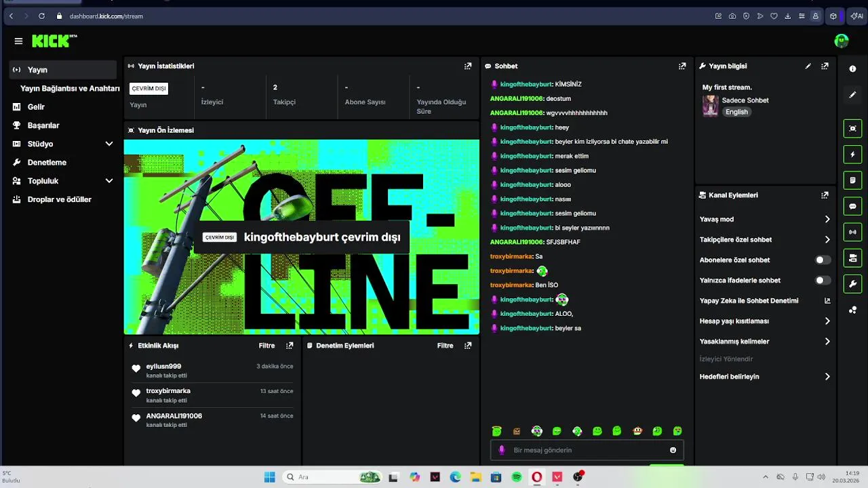Click the monkey face emote below chat
Image resolution: width=868 pixels, height=488 pixels.
point(637,431)
